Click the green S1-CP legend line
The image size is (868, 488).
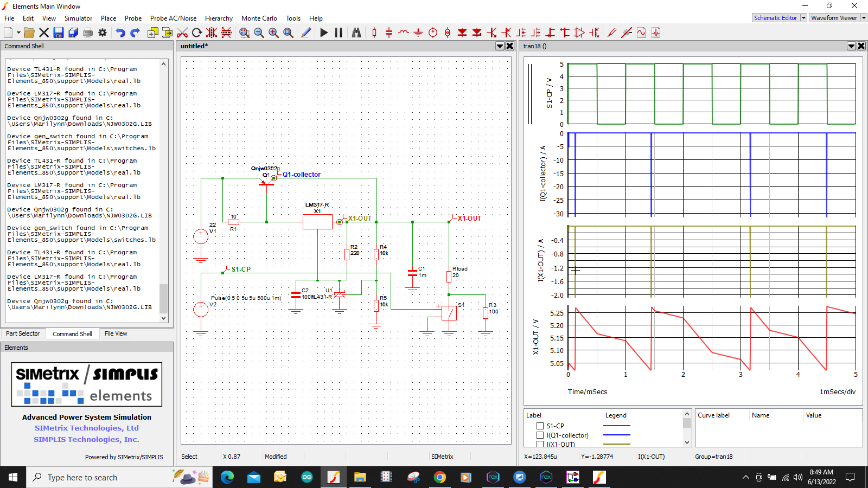tap(617, 426)
